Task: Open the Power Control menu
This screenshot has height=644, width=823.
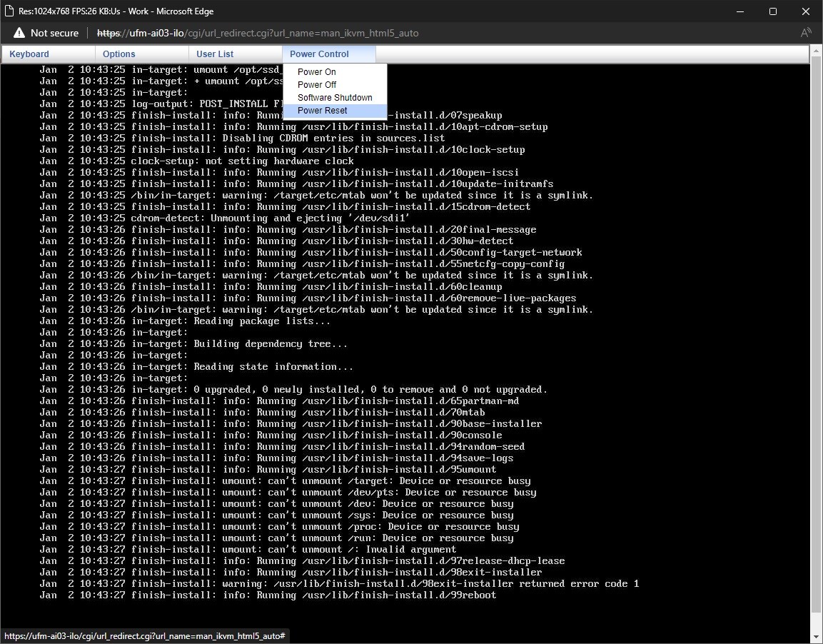Action: coord(318,54)
